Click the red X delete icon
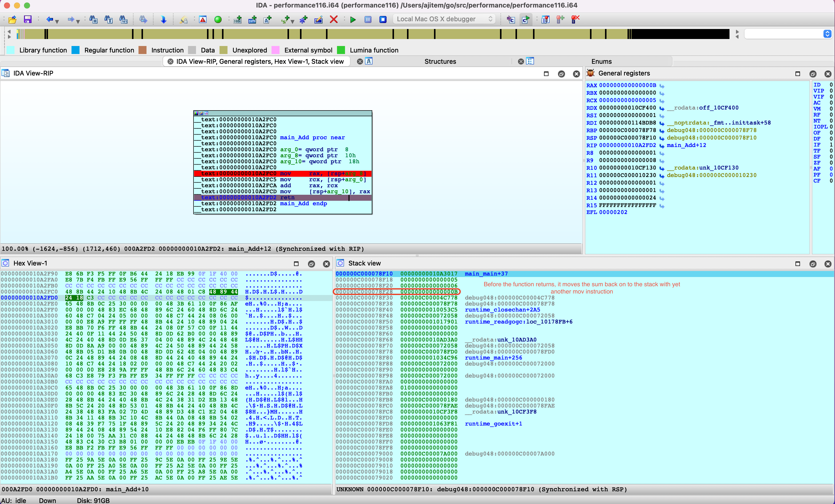835x504 pixels. 333,19
